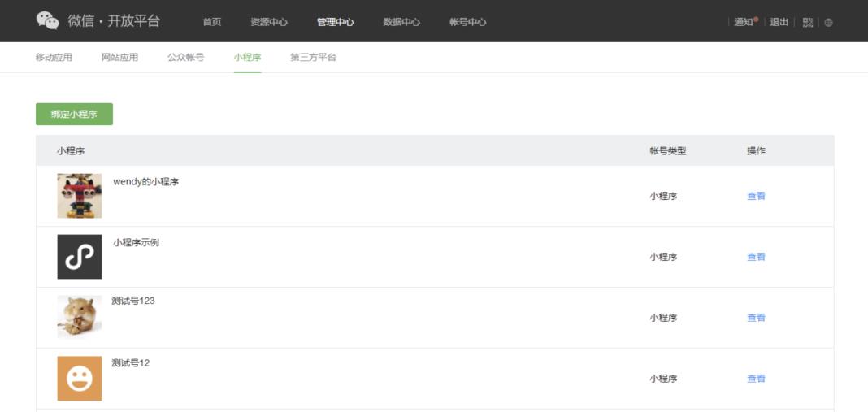Select the 小程序 tab

click(x=247, y=57)
